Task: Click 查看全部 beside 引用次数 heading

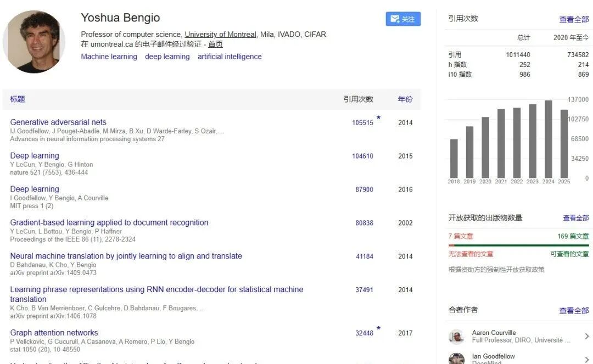Action: (574, 19)
